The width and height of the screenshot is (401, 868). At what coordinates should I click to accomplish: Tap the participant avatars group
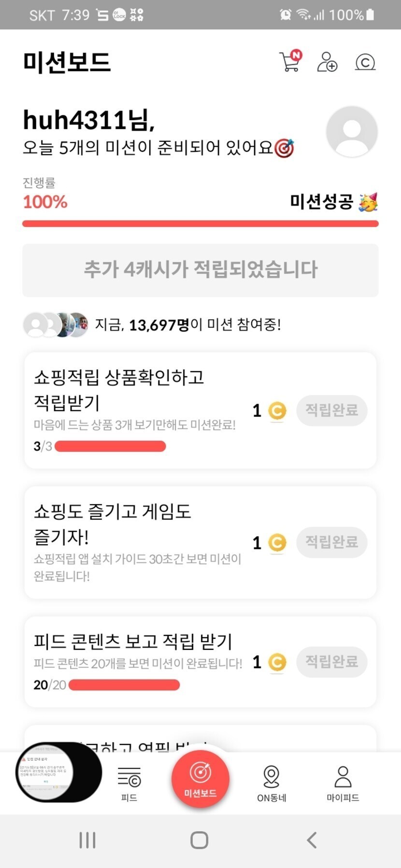[56, 324]
